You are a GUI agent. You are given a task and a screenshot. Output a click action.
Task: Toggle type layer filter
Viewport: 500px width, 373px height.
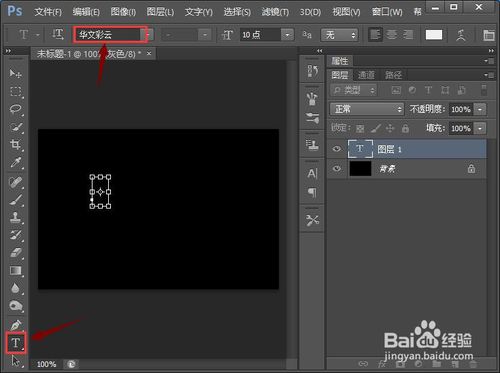coord(428,90)
